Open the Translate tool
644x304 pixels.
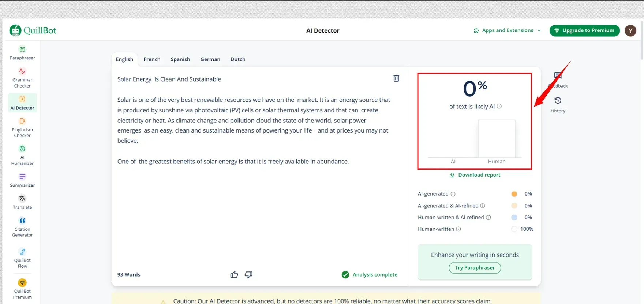click(x=22, y=203)
